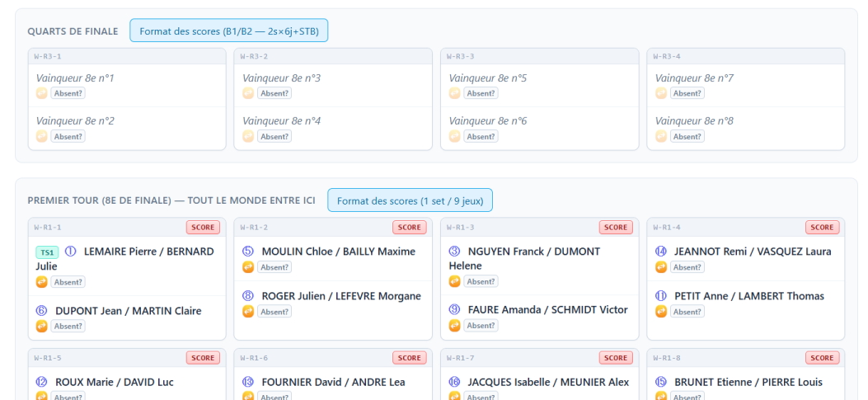The width and height of the screenshot is (868, 400).
Task: Toggle Absent? under Vainqueur 8e n°1
Action: tap(68, 93)
